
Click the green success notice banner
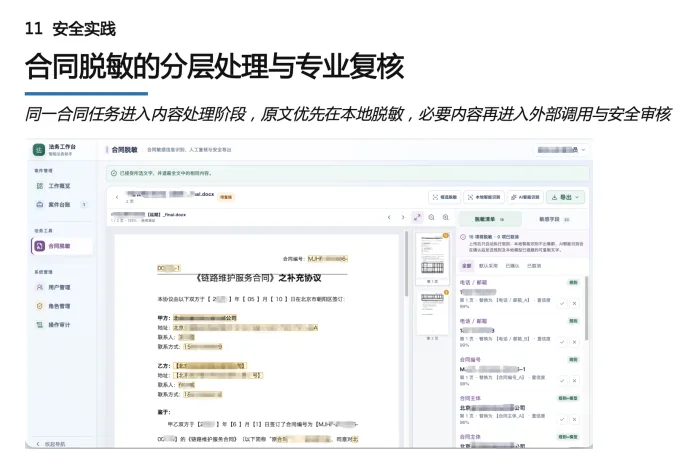(348, 173)
